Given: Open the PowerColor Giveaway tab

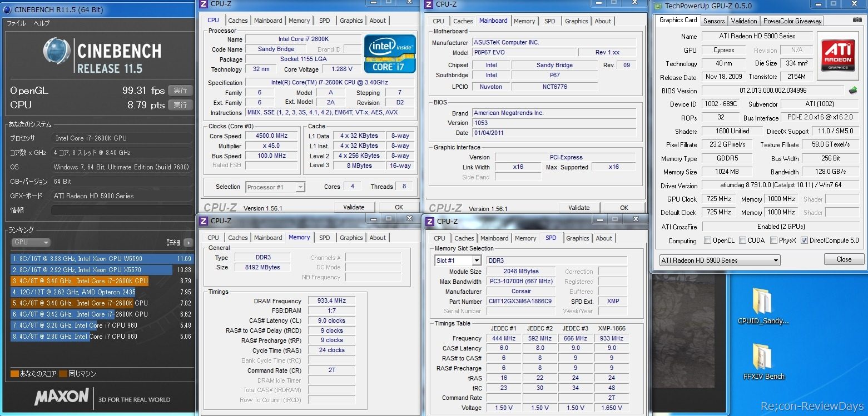Looking at the screenshot, I should [792, 21].
